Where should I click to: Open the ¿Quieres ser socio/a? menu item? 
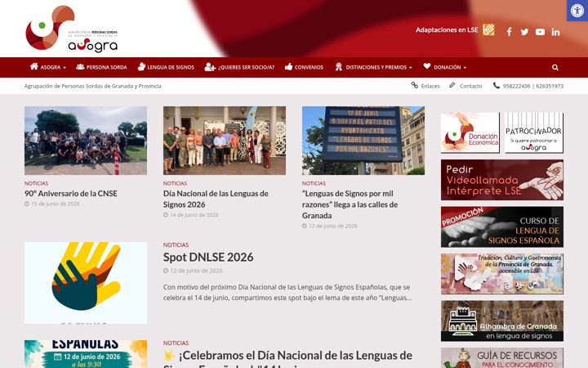pos(246,67)
